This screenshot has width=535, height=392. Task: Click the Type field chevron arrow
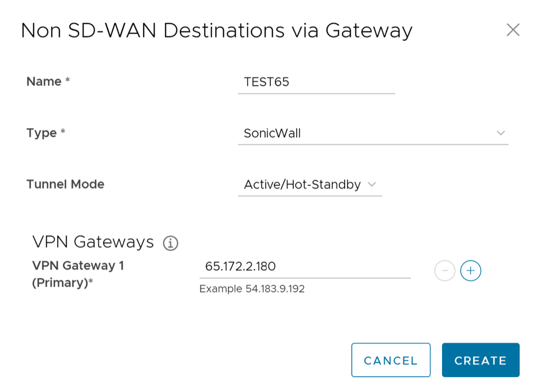point(500,133)
